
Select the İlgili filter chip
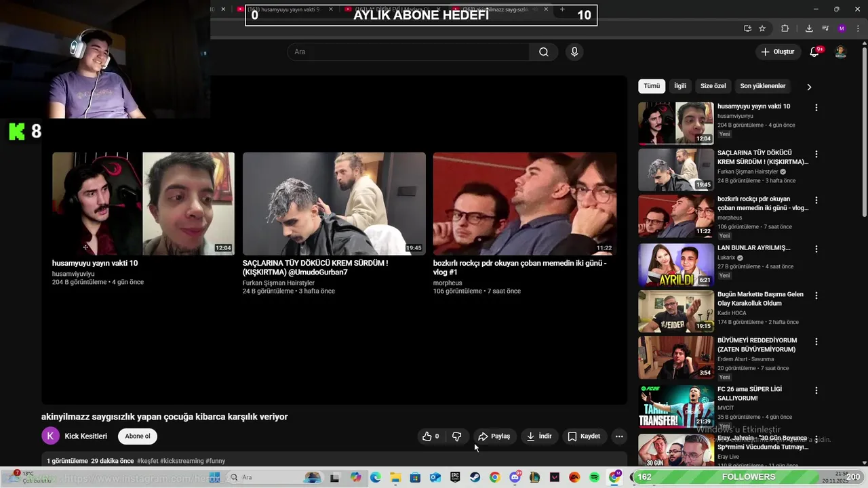click(x=680, y=86)
